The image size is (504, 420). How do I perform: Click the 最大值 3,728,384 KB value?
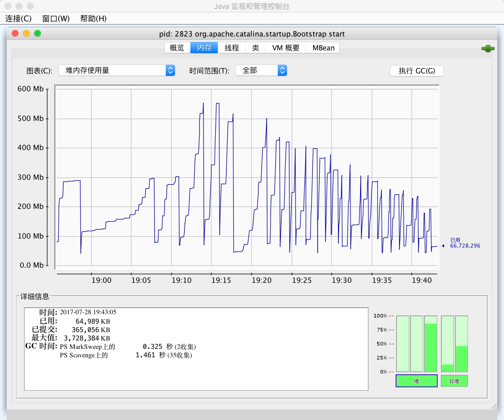[x=87, y=338]
